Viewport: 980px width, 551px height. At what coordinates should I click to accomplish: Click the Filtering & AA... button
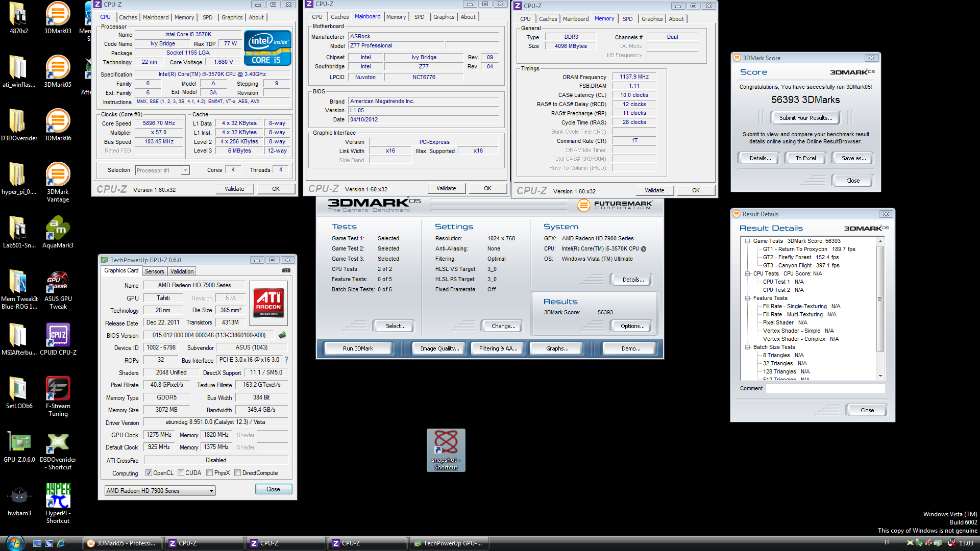498,348
